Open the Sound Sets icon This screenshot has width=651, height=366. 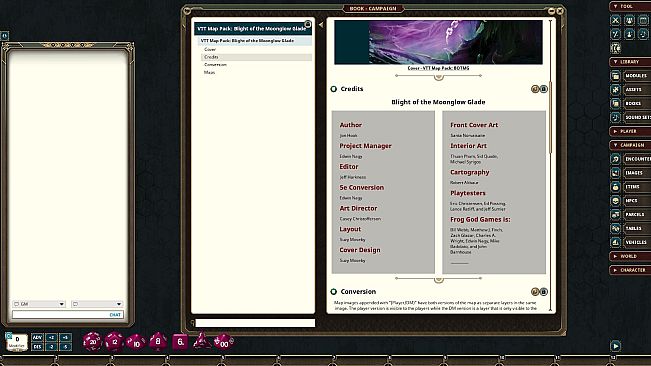[615, 117]
